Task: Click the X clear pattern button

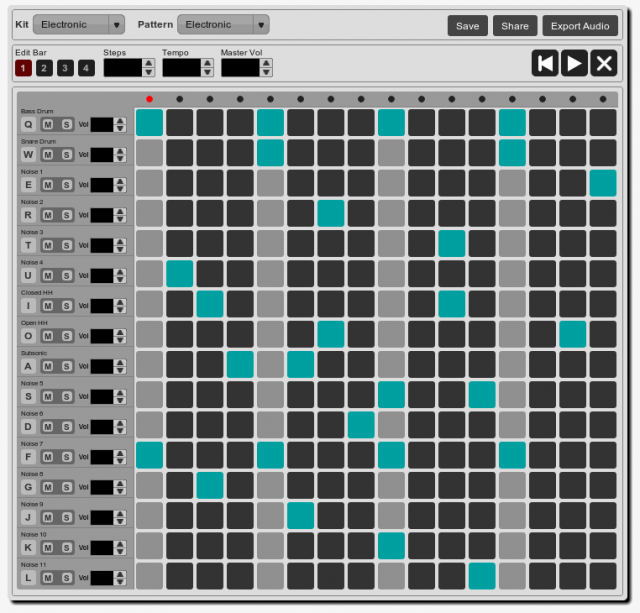Action: point(603,63)
